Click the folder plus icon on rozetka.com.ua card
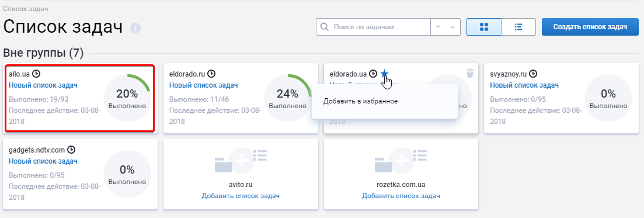Viewport: 644px width, 218px height. tap(401, 160)
